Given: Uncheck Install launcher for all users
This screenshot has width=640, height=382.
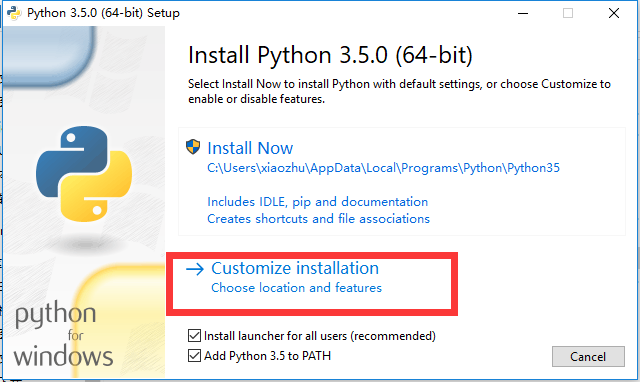Looking at the screenshot, I should click(x=194, y=335).
